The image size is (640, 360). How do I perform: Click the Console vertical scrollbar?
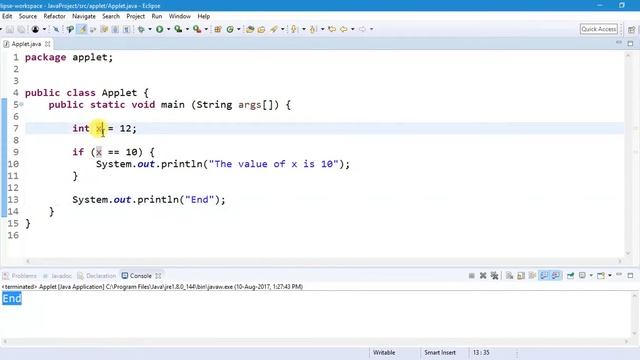pyautogui.click(x=635, y=314)
